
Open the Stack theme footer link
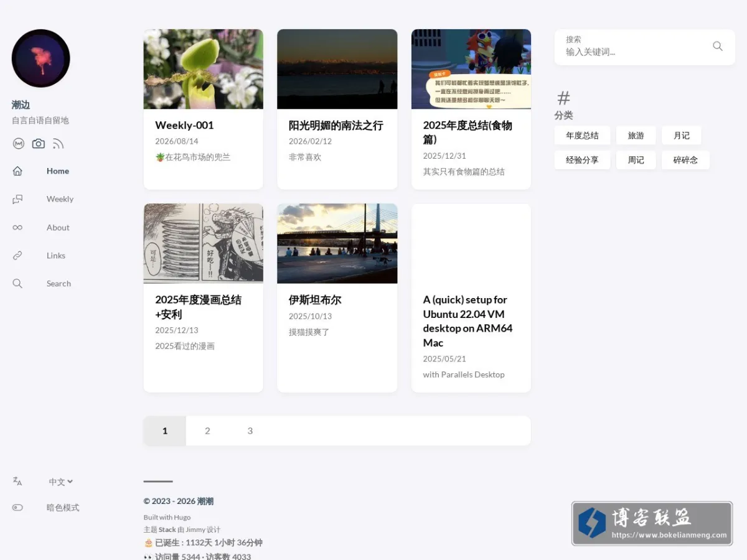pos(167,530)
